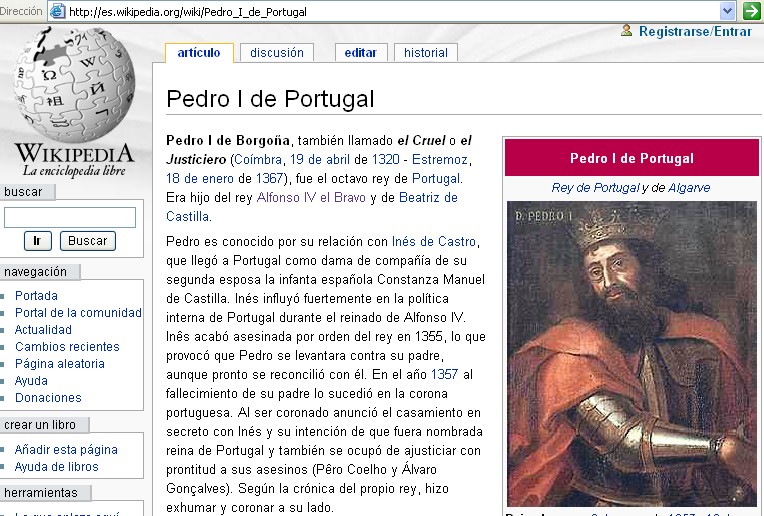
Task: Open Portal de la comunidad link
Action: (x=78, y=313)
